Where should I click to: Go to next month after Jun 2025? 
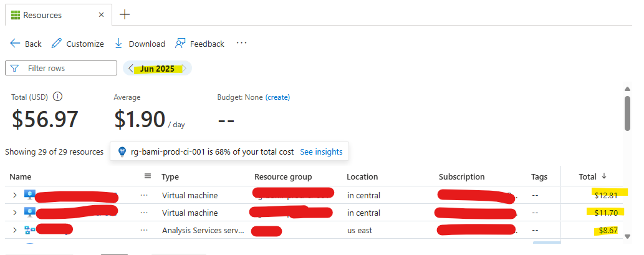(185, 68)
